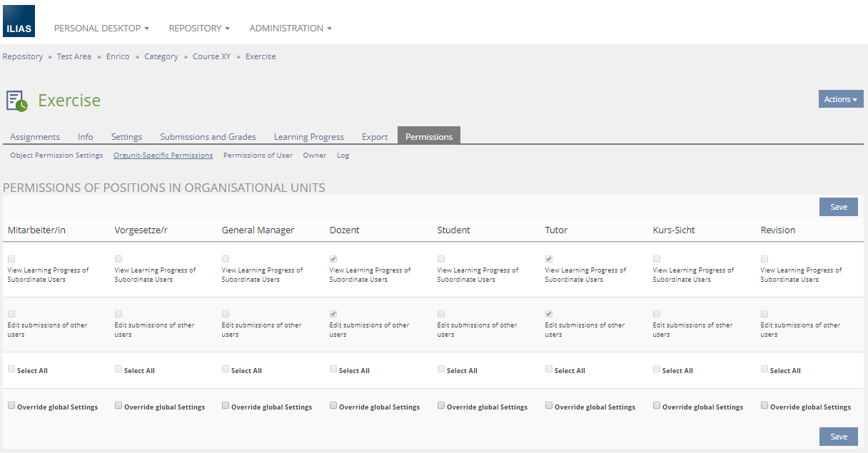
Task: Click the Exercise object icon beside title
Action: coord(17,101)
